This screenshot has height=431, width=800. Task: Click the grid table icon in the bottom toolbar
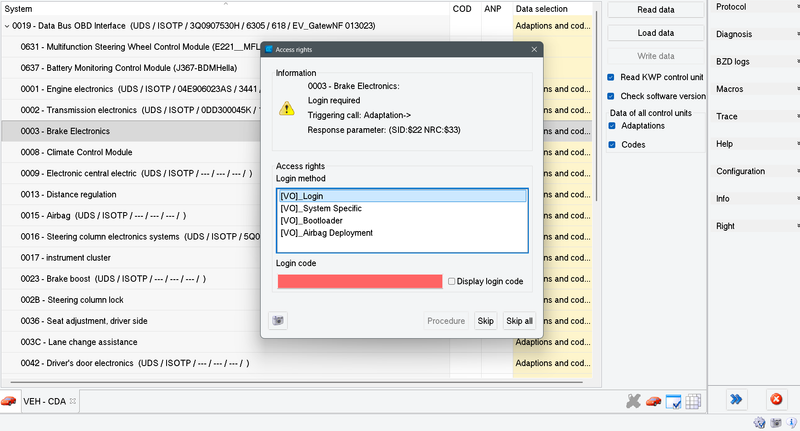pos(693,401)
